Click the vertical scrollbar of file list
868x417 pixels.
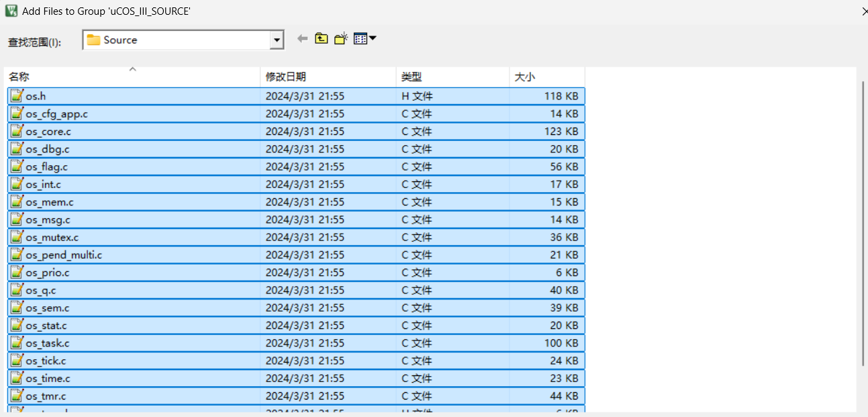click(863, 223)
